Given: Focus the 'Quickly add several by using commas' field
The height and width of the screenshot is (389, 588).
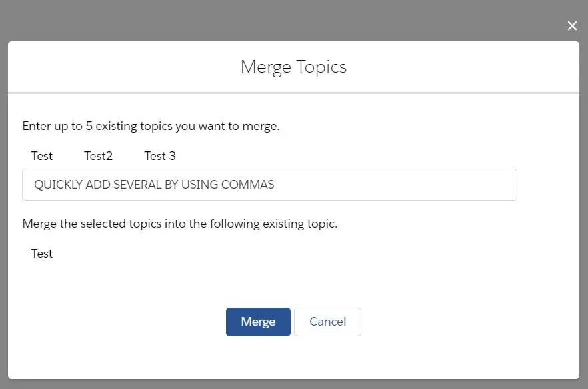Looking at the screenshot, I should 269,185.
